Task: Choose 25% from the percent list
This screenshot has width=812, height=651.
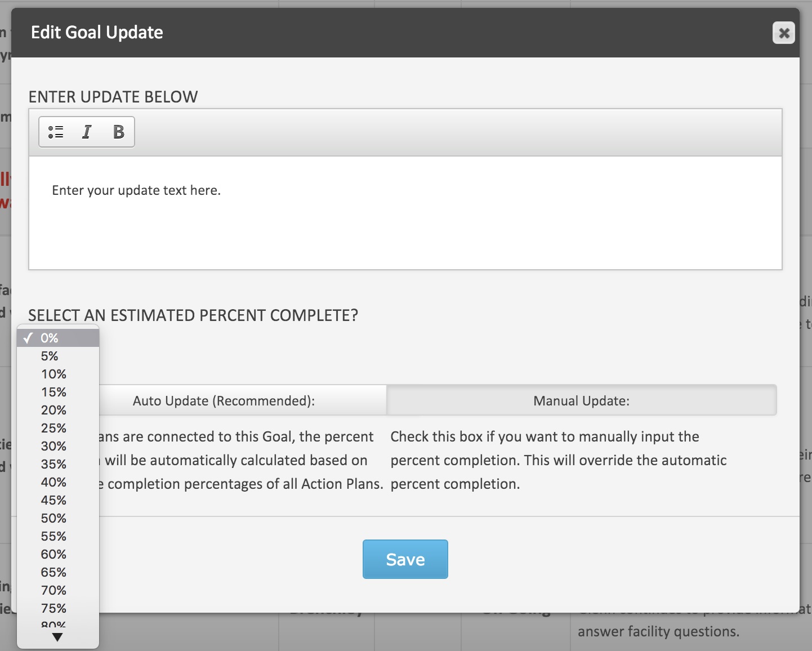Action: pos(58,428)
